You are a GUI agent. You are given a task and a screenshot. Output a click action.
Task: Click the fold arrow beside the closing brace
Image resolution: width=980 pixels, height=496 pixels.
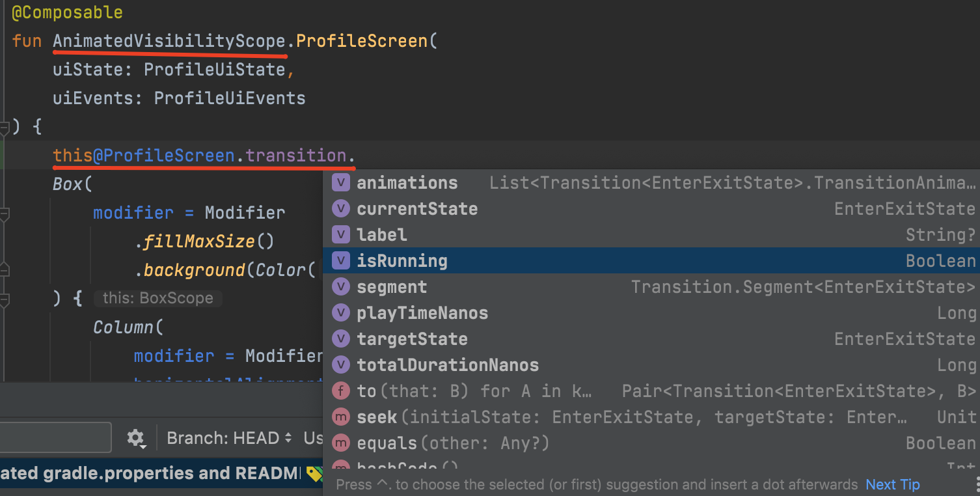(5, 128)
